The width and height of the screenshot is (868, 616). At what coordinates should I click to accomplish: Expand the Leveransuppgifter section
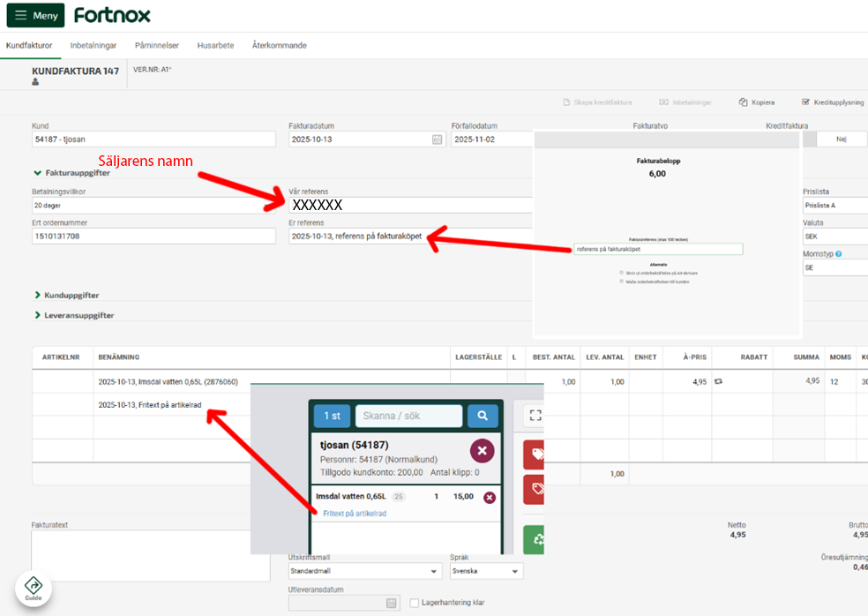click(x=79, y=315)
